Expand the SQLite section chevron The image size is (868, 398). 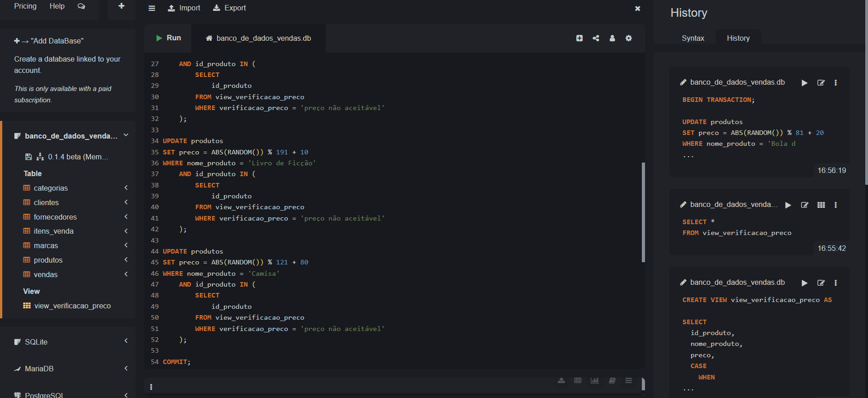(x=126, y=341)
